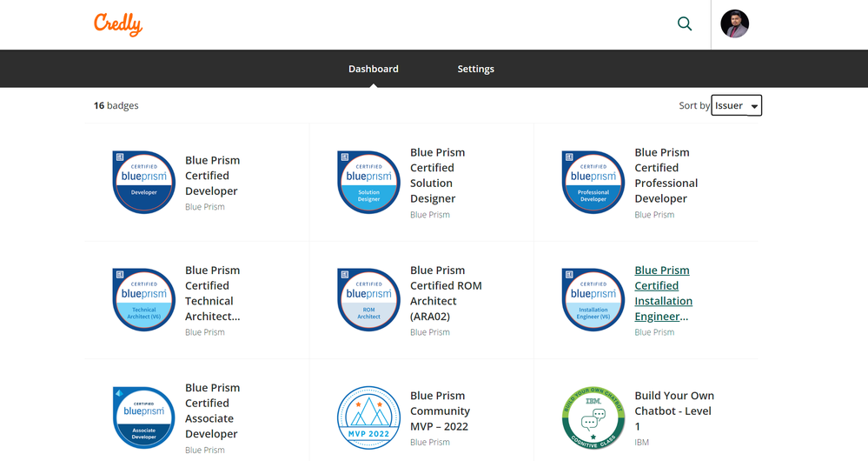868x461 pixels.
Task: Click Blue Prism issuer text under Solution Designer
Action: tap(429, 215)
